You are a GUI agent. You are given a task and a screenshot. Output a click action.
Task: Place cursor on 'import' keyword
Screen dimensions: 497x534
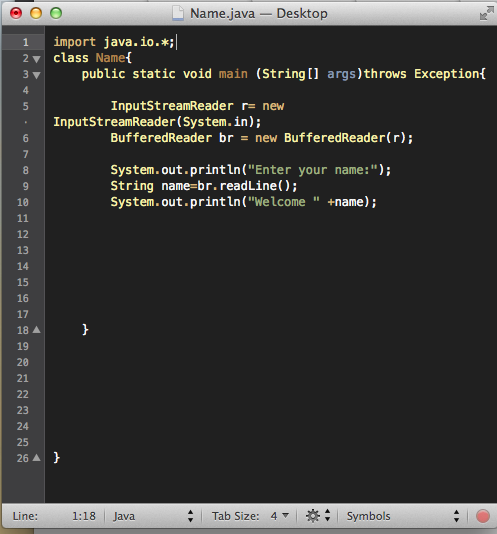coord(75,42)
